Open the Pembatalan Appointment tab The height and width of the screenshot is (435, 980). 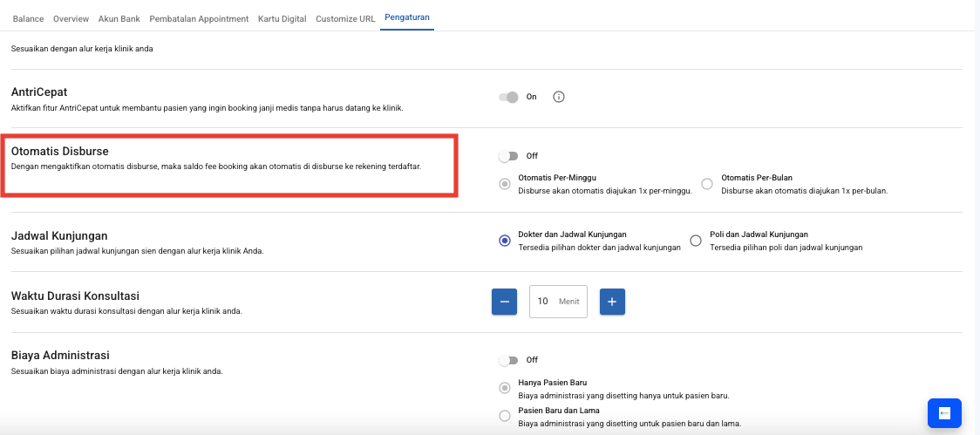(199, 18)
